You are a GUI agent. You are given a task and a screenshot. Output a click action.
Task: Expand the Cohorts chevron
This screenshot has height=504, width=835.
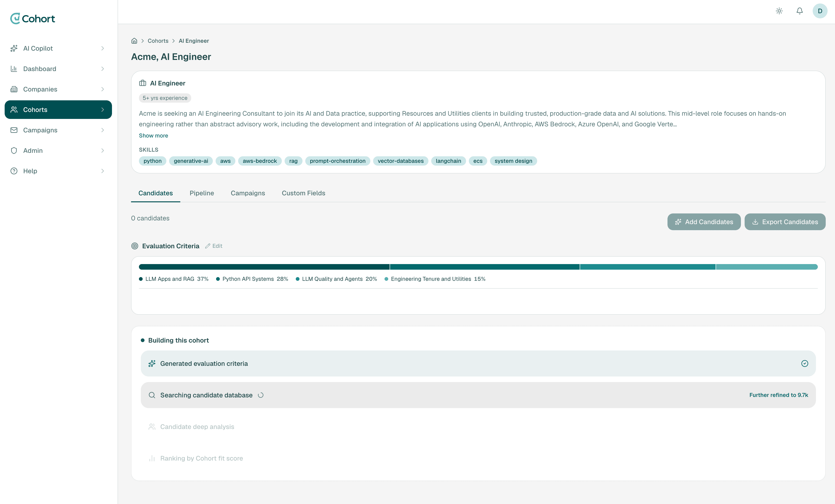click(x=102, y=110)
